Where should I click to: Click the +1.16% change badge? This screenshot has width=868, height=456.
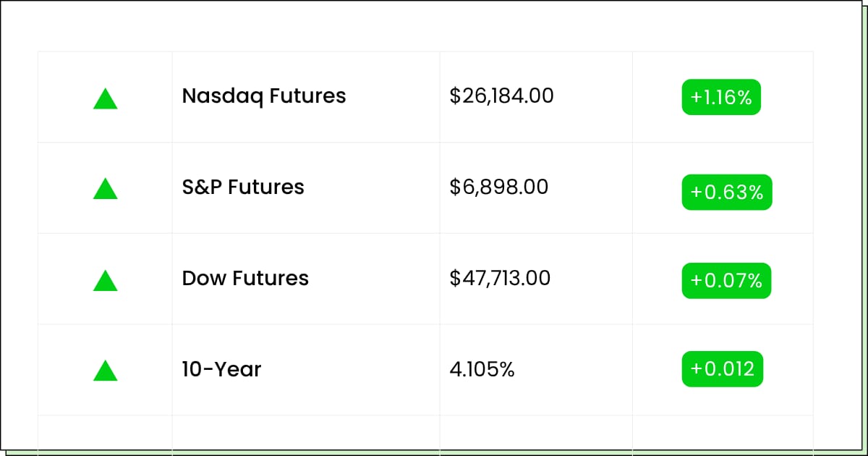(721, 97)
